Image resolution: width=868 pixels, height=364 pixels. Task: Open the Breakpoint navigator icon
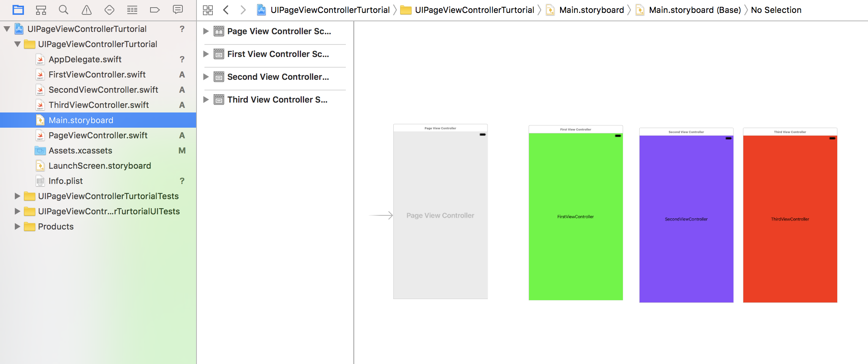[155, 10]
